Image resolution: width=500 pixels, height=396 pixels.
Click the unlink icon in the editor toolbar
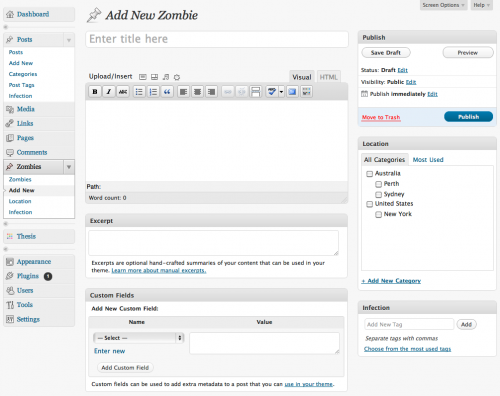[242, 92]
